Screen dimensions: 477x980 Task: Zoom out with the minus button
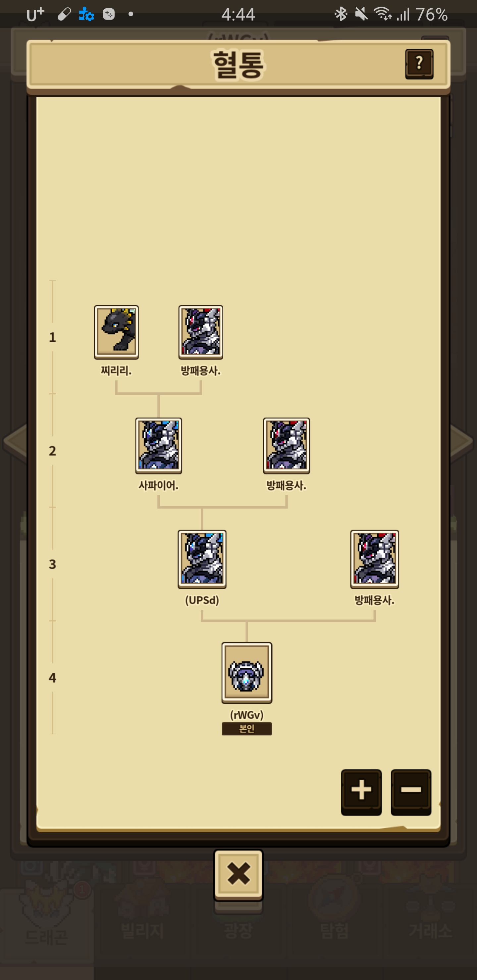click(411, 792)
